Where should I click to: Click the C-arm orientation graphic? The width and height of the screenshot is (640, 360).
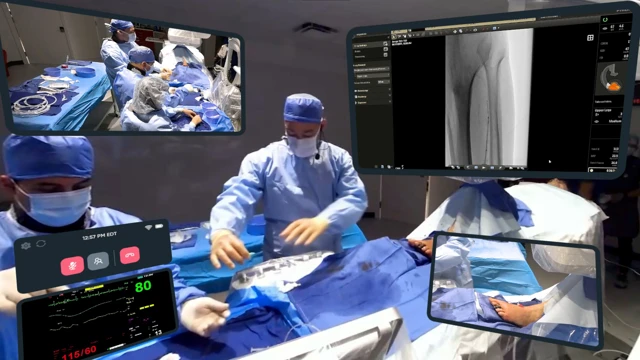pos(610,78)
